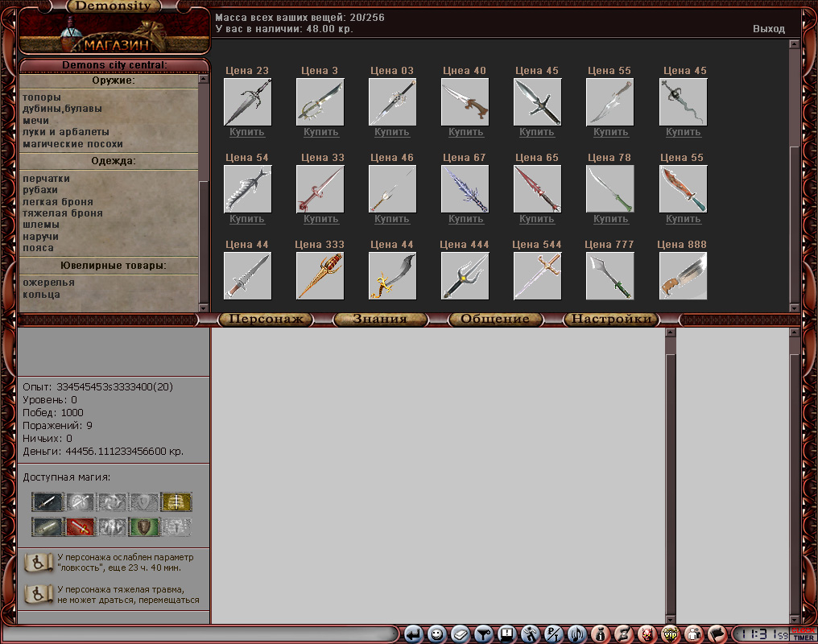Screen dimensions: 818x644
Task: Click Купить under Цена 54
Action: point(246,219)
